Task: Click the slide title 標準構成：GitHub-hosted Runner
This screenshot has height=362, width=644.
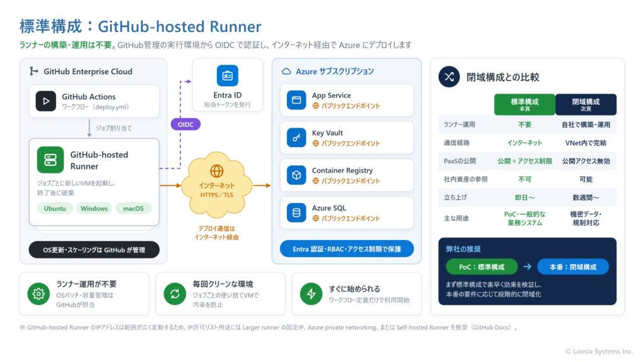Action: tap(140, 26)
